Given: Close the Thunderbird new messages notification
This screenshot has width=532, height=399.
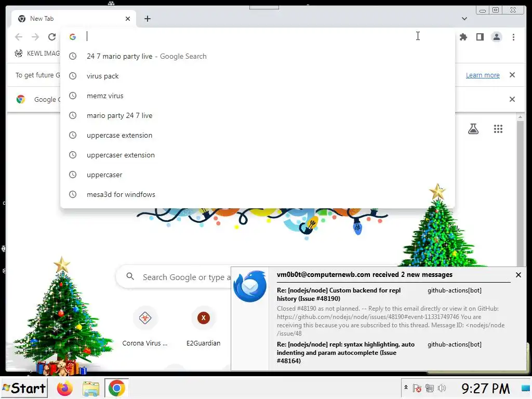Looking at the screenshot, I should point(518,275).
